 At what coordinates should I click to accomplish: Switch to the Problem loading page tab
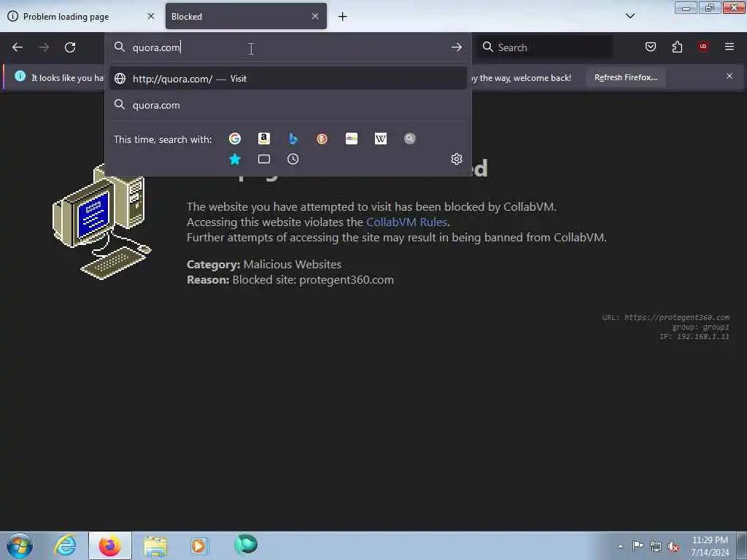(81, 17)
